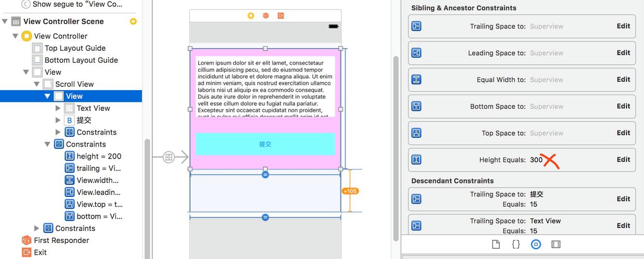Collapse the Scroll View disclosure triangle
This screenshot has width=644, height=259.
pyautogui.click(x=37, y=84)
